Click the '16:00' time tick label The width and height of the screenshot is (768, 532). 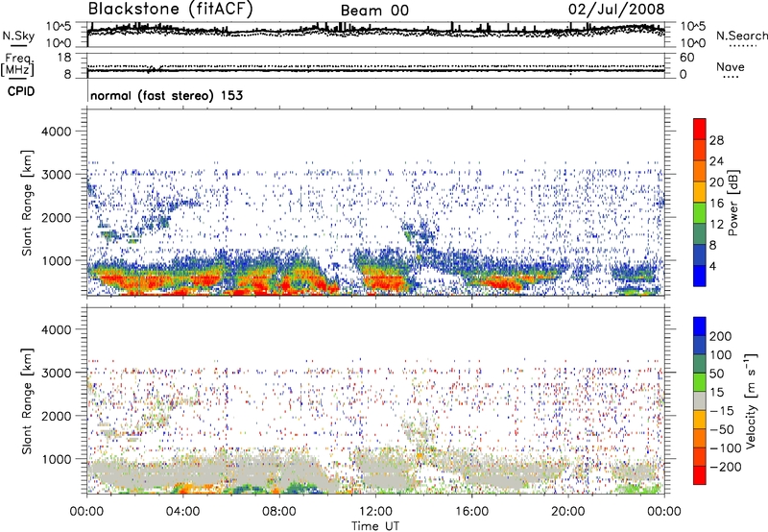(x=471, y=512)
